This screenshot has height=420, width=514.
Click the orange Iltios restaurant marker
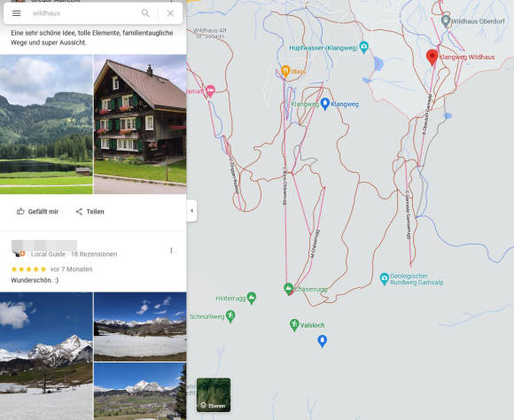(285, 71)
